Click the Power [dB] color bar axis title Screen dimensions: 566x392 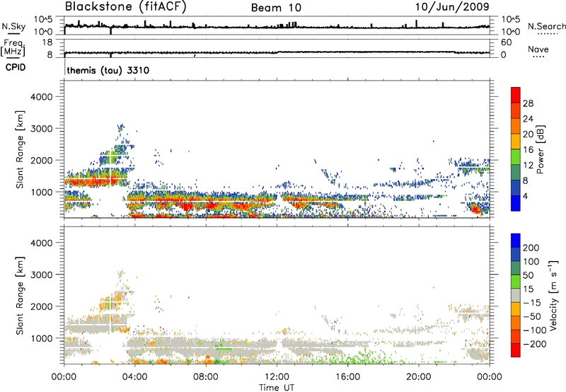(x=540, y=149)
